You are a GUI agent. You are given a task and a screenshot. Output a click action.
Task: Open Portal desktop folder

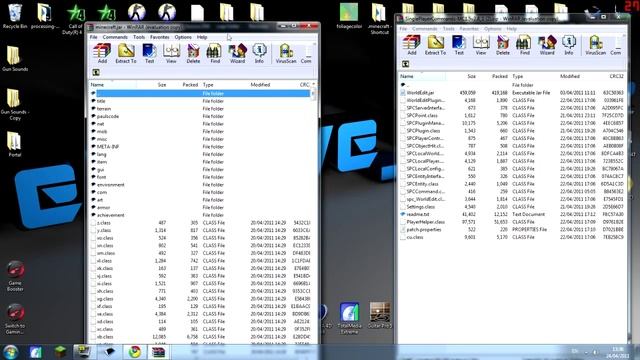click(14, 144)
